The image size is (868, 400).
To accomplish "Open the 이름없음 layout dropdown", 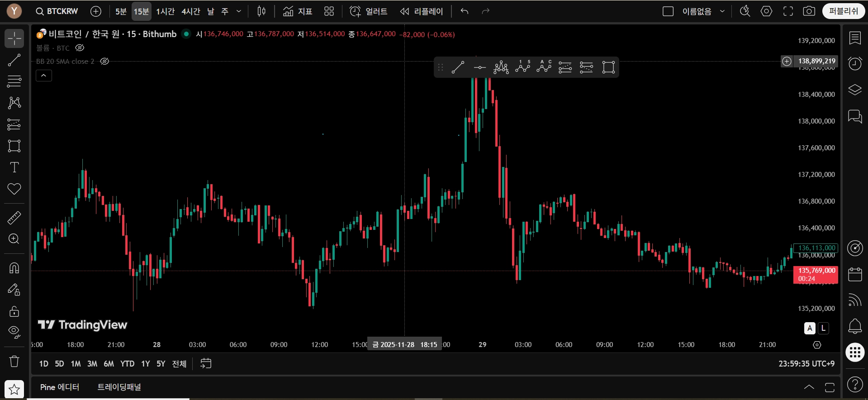I will click(722, 11).
